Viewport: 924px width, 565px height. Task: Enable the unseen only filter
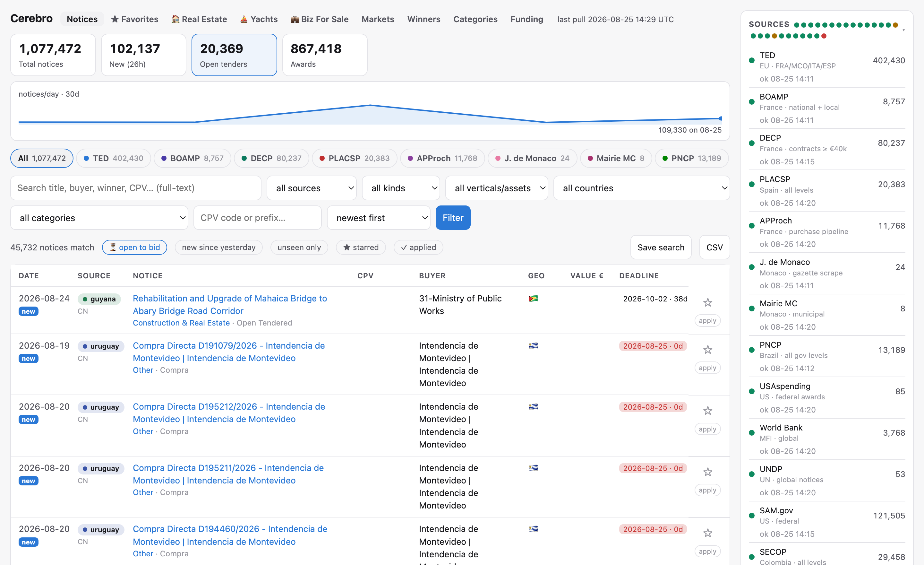299,247
